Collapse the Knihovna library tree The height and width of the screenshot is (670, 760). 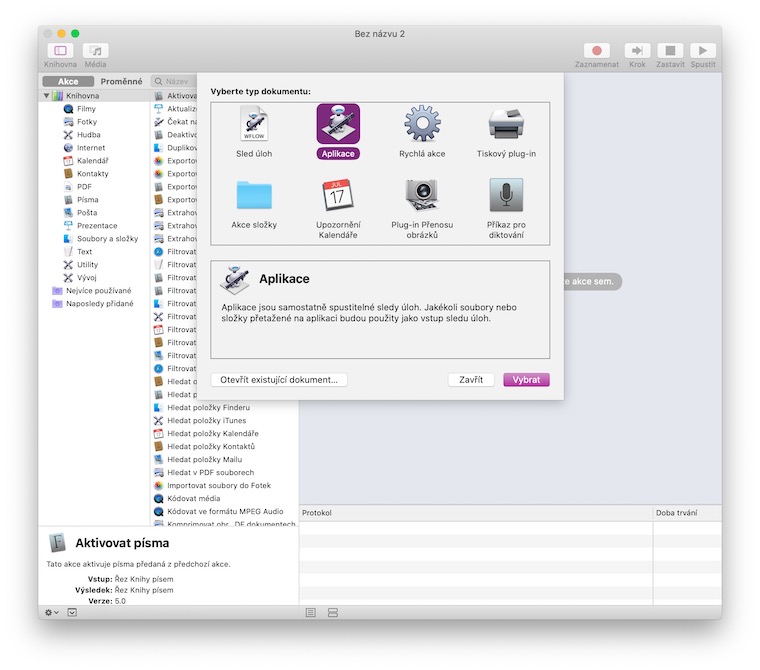(47, 96)
